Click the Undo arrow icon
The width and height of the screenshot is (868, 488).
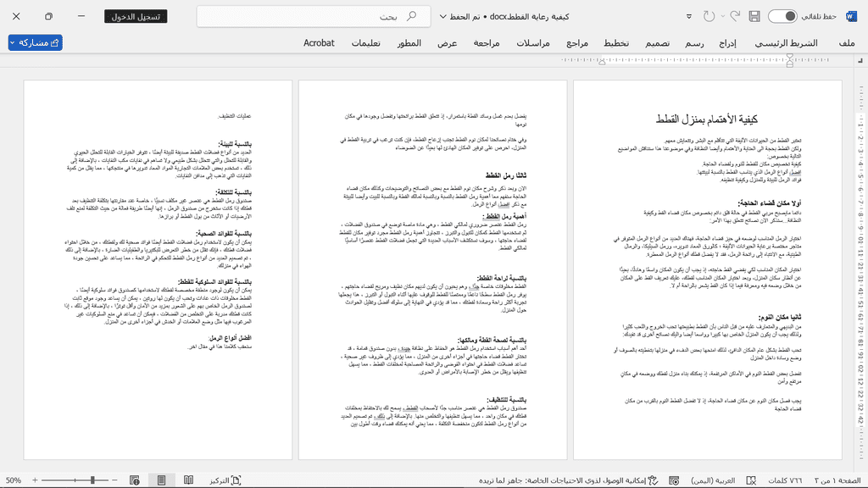[x=735, y=17]
